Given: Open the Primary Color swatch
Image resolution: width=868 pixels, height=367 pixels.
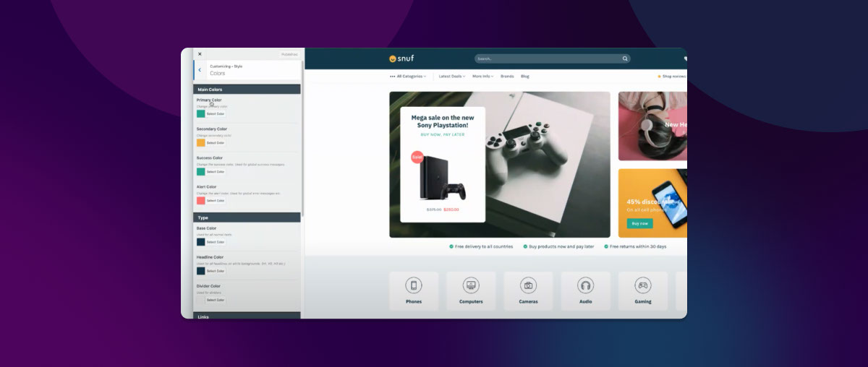Looking at the screenshot, I should point(200,113).
